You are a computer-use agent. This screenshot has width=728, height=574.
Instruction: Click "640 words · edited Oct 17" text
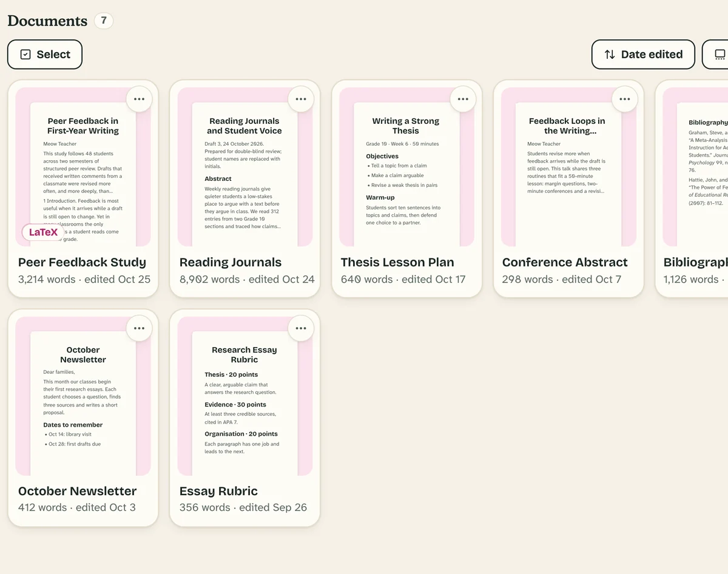tap(403, 279)
